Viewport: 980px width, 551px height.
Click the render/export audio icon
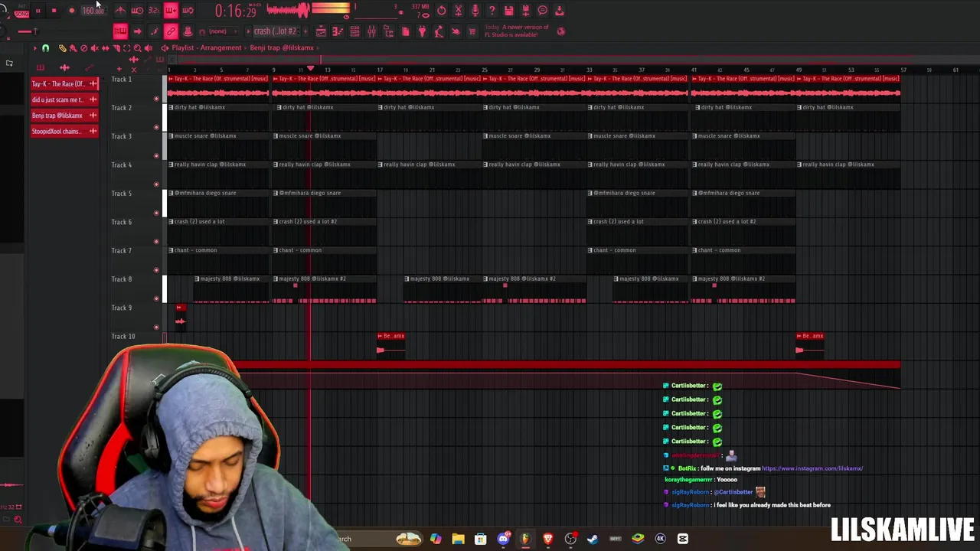(525, 11)
